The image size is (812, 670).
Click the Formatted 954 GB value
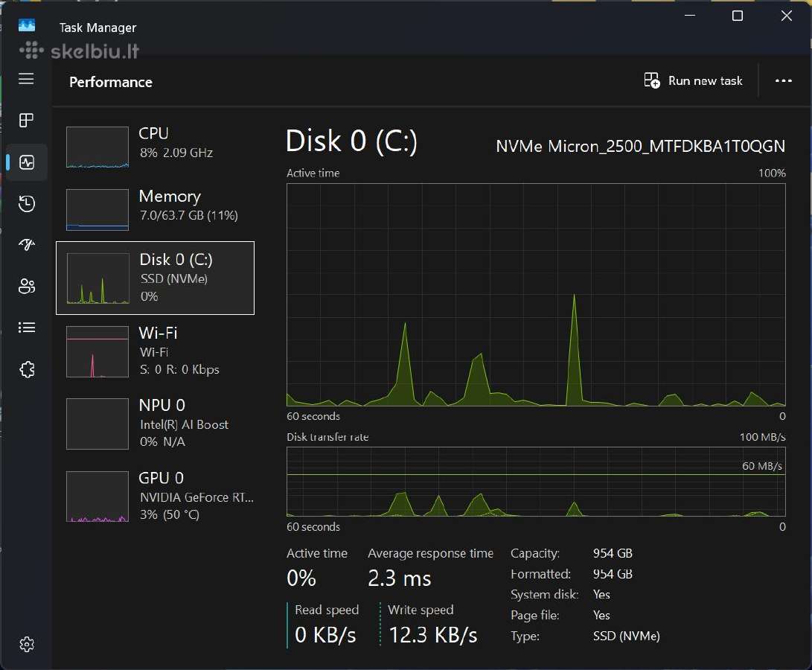click(613, 574)
